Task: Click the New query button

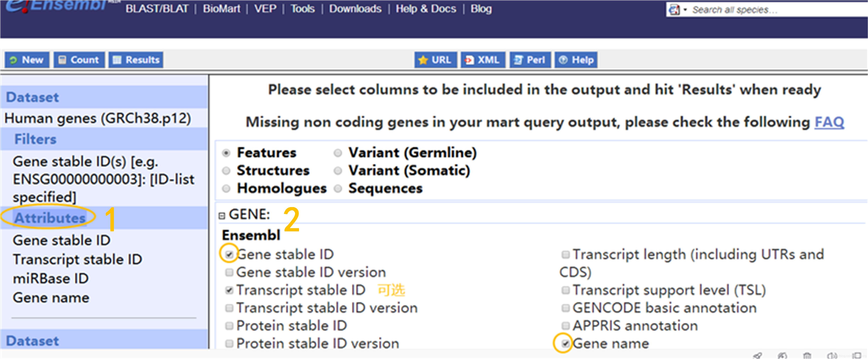Action: (x=27, y=60)
